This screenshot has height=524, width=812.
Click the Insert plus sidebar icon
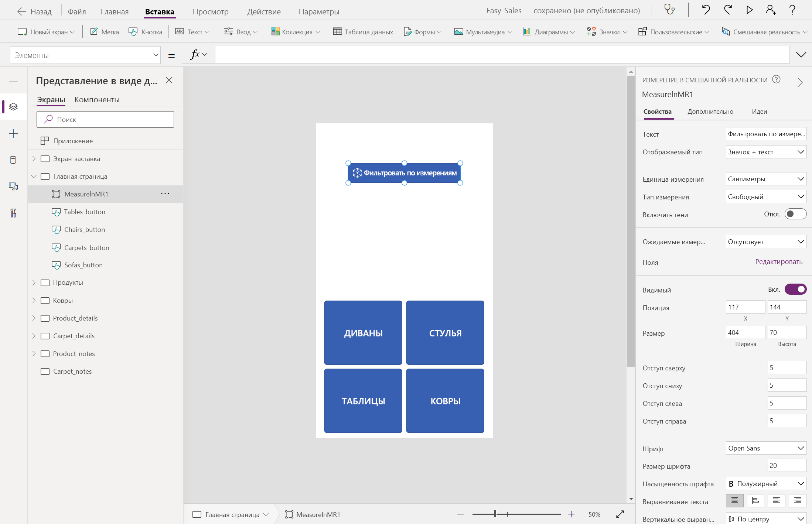[13, 133]
